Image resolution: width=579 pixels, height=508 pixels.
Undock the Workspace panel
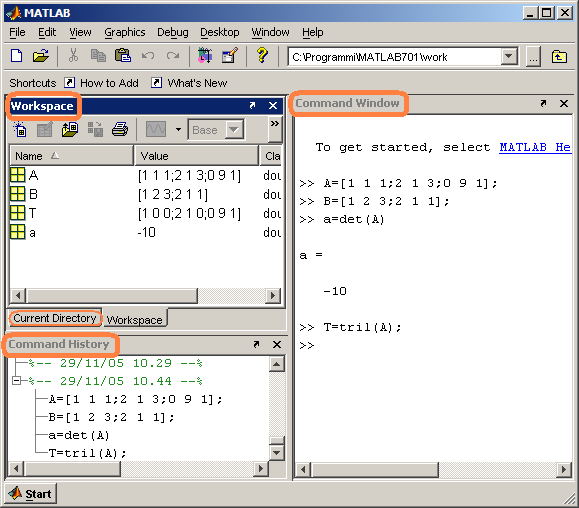click(x=252, y=106)
